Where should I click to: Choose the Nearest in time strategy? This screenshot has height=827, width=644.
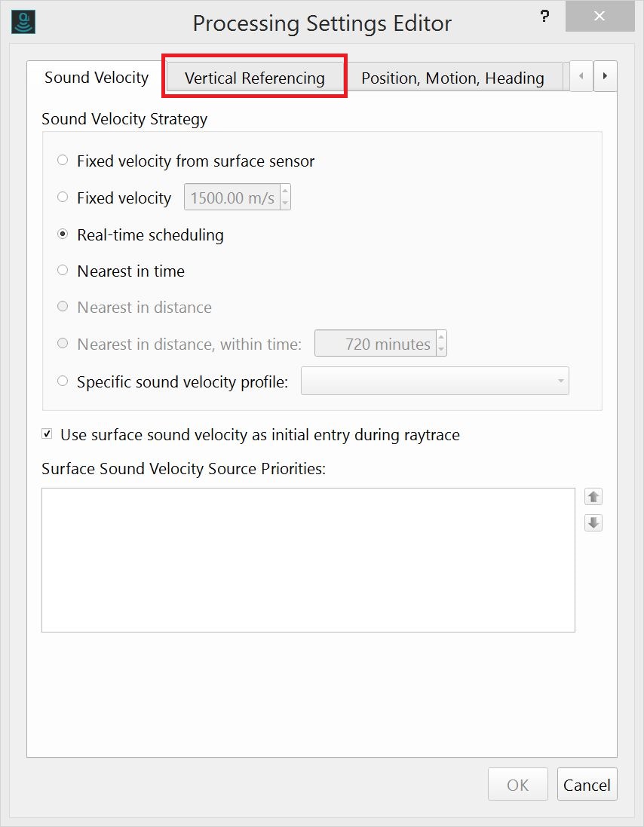coord(63,269)
